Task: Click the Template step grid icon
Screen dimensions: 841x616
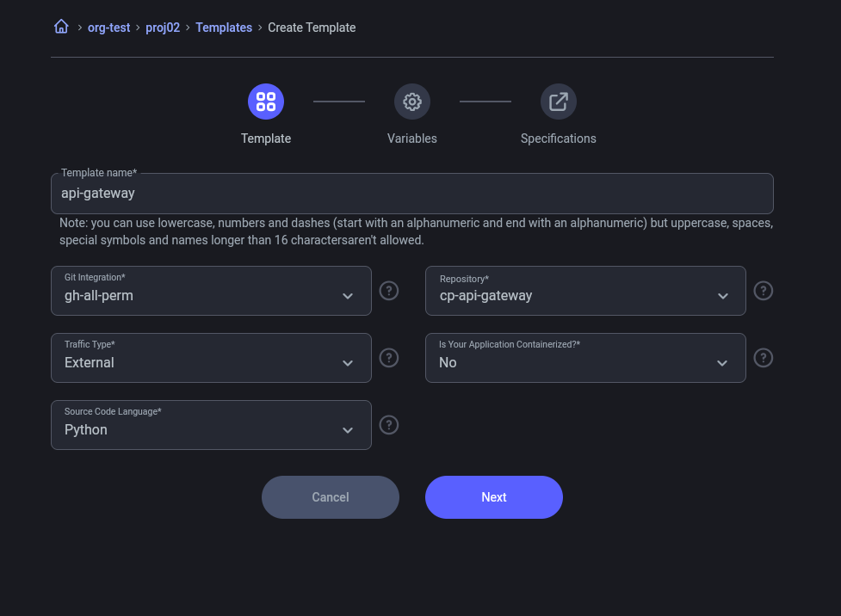Action: coord(265,101)
